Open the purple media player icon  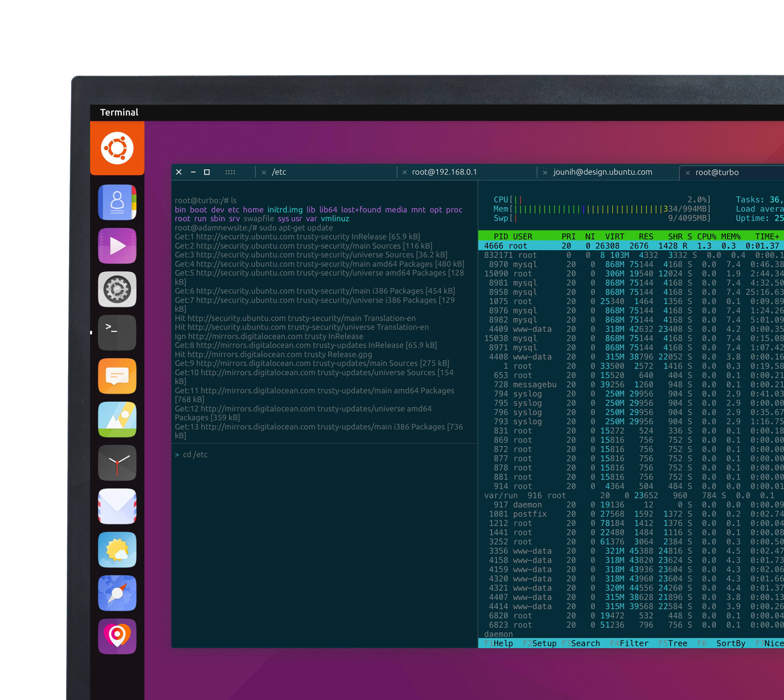pos(117,246)
